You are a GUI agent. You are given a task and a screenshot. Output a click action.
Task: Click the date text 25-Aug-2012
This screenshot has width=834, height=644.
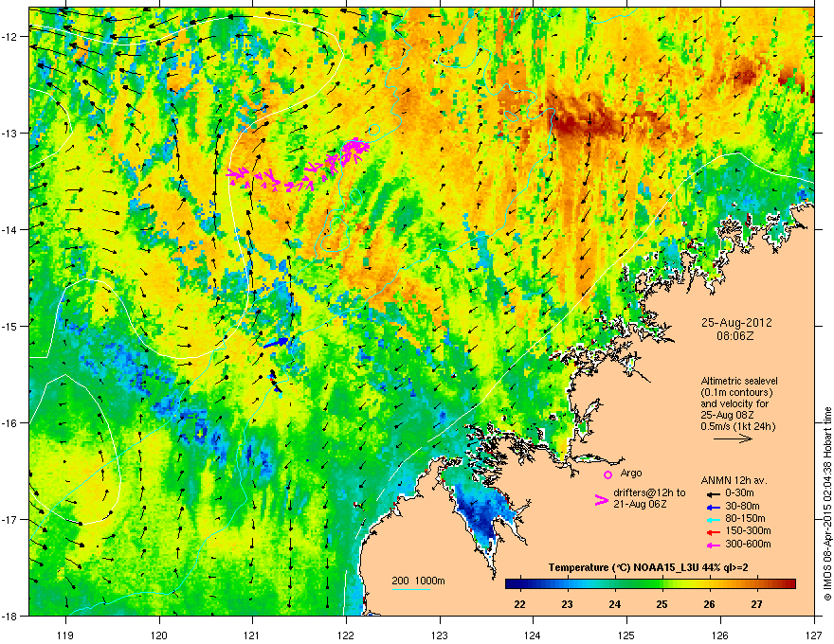(x=736, y=323)
